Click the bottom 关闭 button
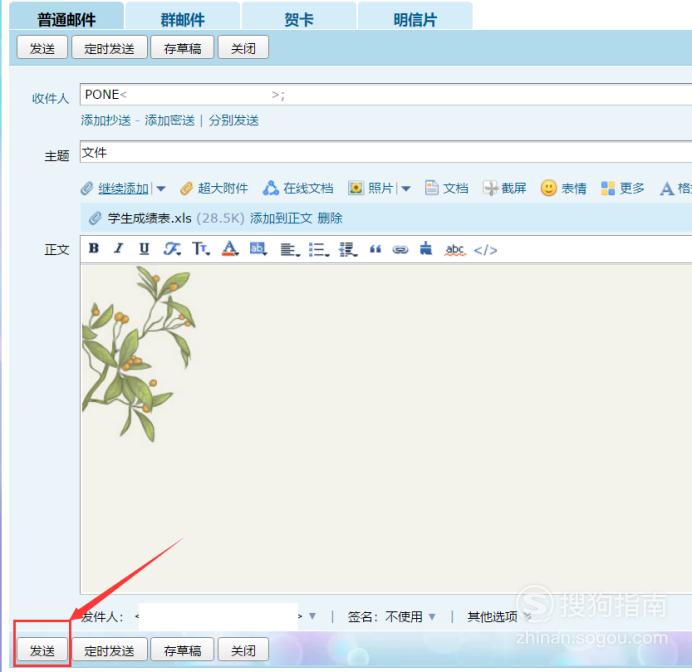The image size is (692, 672). pos(243,649)
